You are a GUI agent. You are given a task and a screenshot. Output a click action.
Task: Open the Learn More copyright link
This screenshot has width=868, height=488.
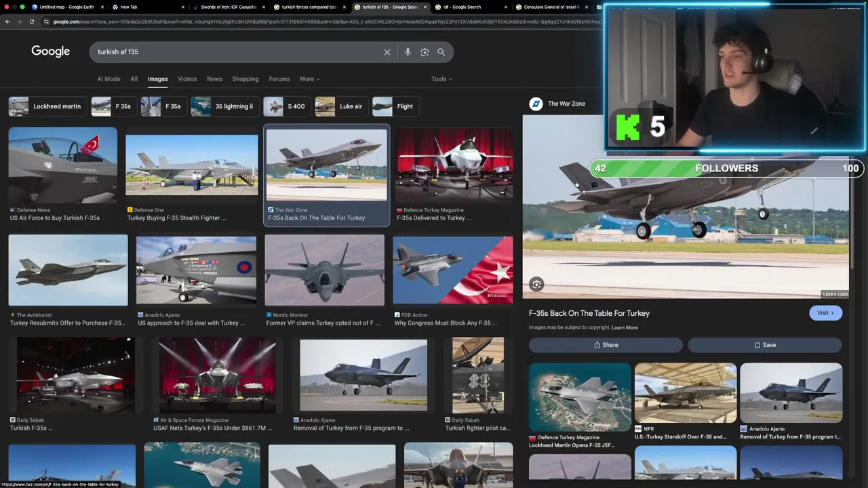click(625, 328)
